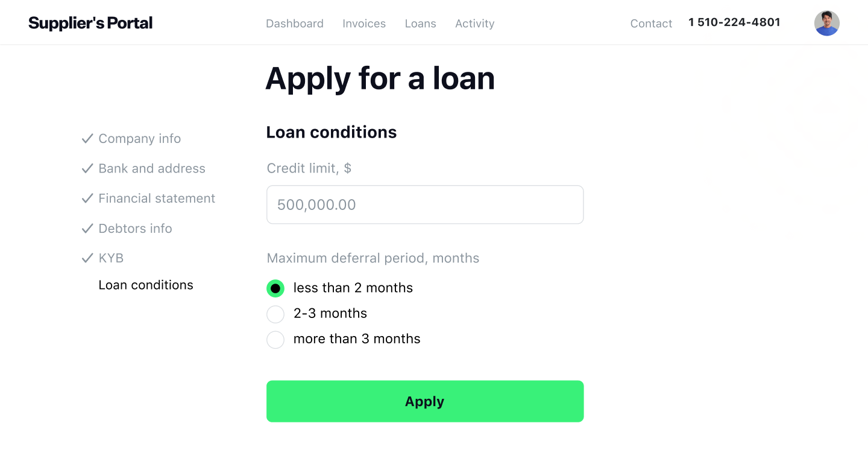Select 'more than 3 months' option
Screen dimensions: 868x467
click(275, 339)
